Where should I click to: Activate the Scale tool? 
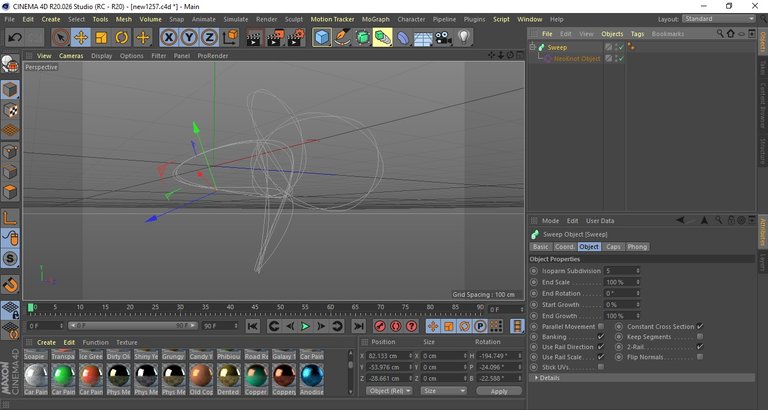101,38
